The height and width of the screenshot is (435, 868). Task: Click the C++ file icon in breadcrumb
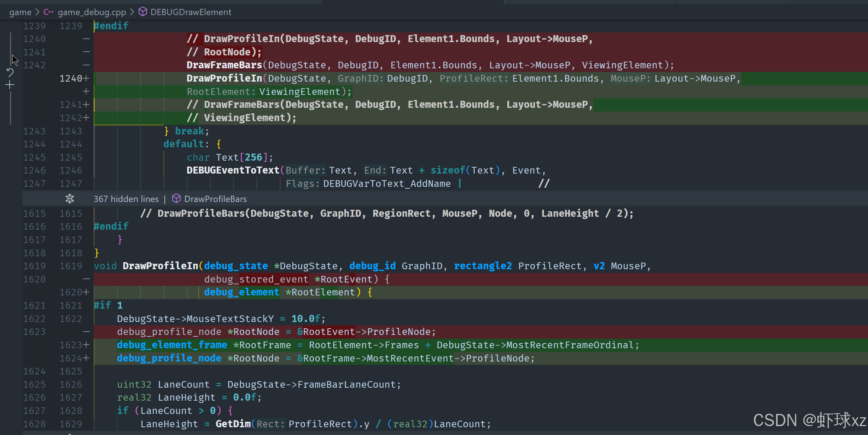tap(48, 12)
